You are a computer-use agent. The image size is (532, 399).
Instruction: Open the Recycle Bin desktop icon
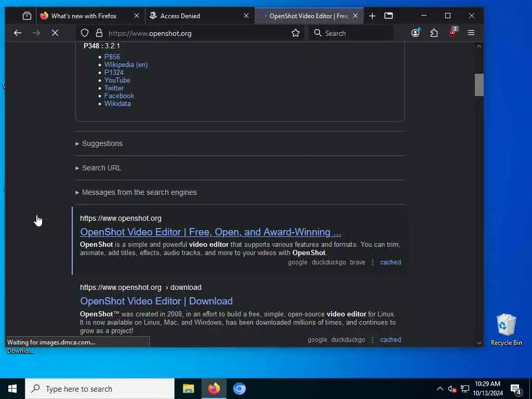point(506,329)
